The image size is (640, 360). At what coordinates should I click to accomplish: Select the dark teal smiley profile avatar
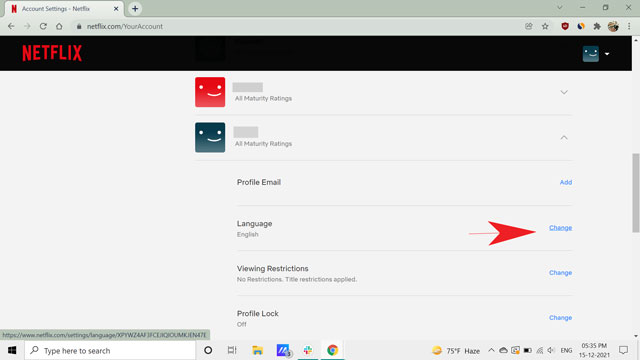coord(210,138)
